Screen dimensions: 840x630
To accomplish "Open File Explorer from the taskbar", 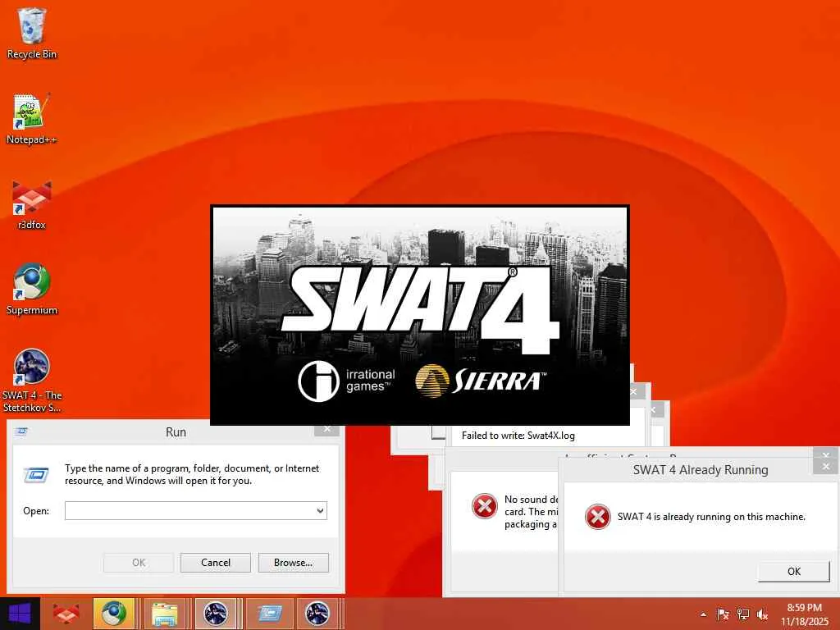I will click(165, 614).
